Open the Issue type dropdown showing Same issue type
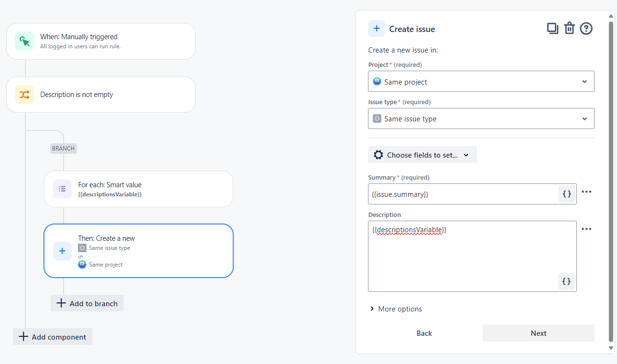The height and width of the screenshot is (364, 617). coord(481,118)
